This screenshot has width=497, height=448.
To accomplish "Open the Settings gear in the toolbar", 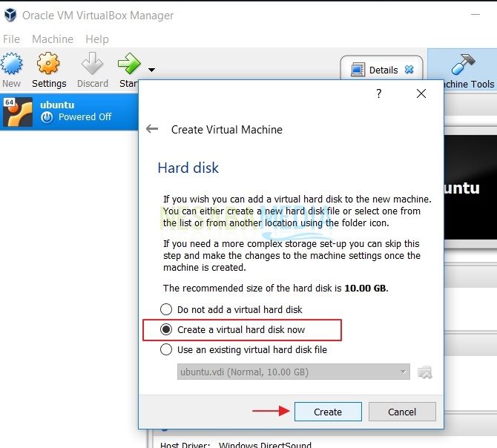I will 48,63.
